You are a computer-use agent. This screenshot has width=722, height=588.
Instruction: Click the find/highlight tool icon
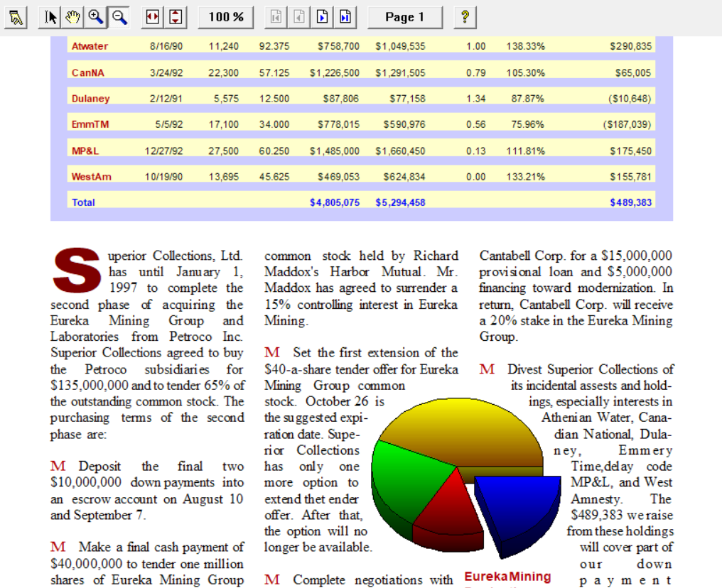(x=16, y=18)
